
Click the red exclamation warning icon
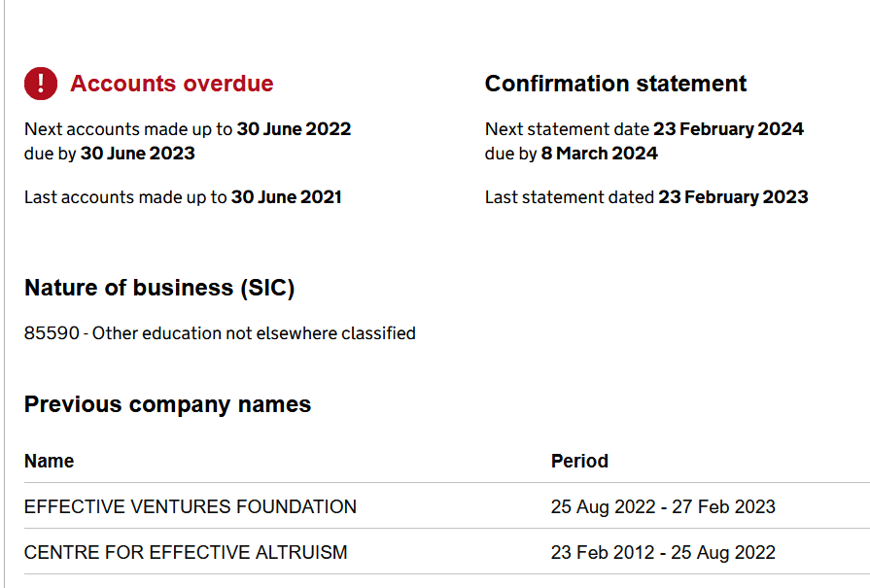point(41,84)
